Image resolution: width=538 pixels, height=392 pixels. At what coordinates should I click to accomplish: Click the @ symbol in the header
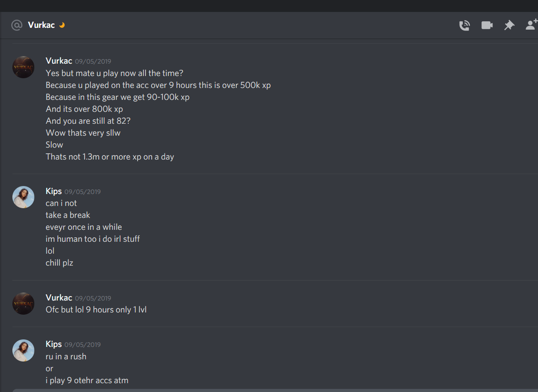(17, 25)
